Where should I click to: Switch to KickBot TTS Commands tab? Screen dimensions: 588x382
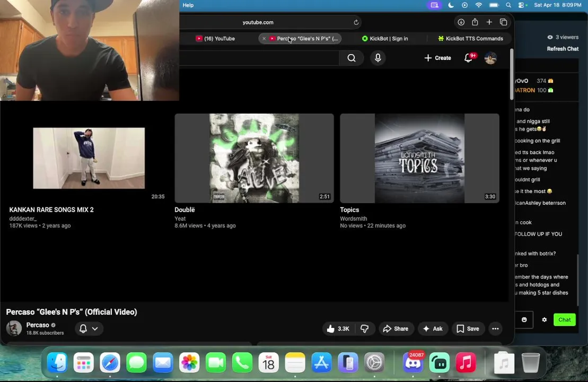(470, 38)
